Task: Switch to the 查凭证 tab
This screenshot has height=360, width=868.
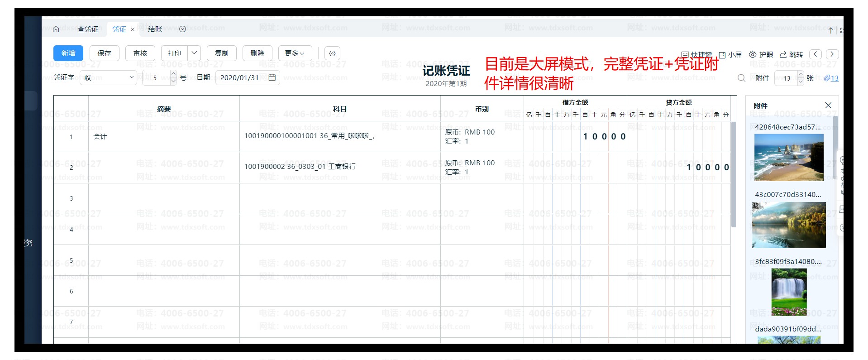Action: 88,29
